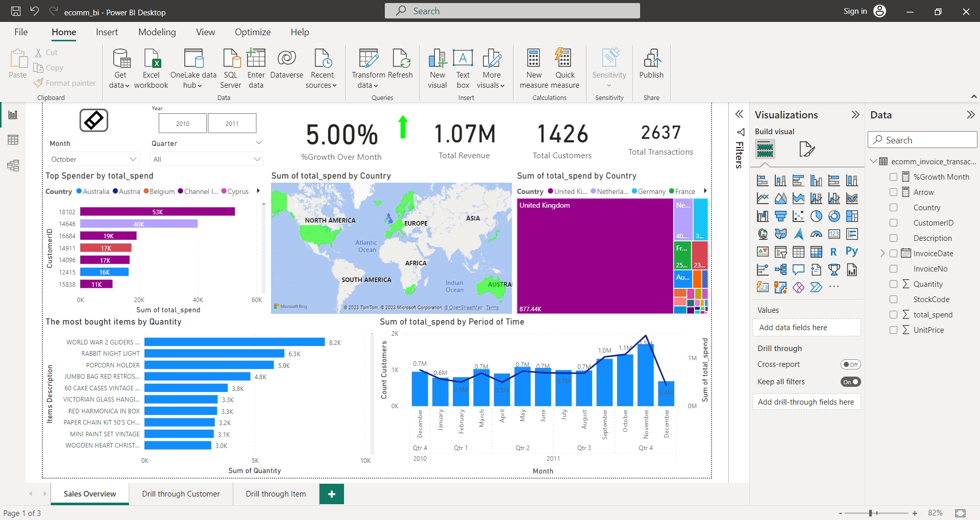
Task: Expand the InvoiceDate field hierarchy
Action: [883, 254]
